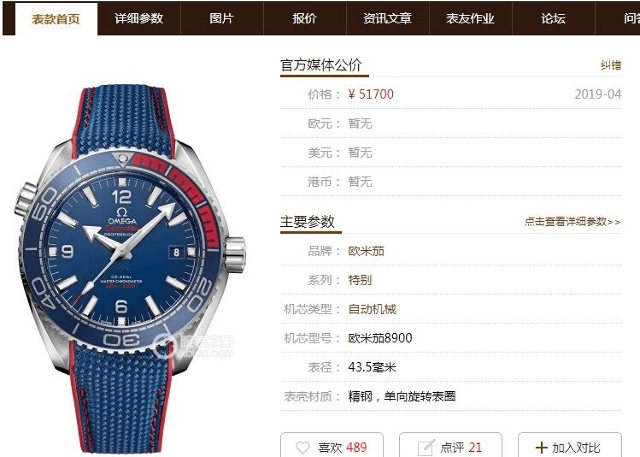The height and width of the screenshot is (457, 640).
Task: Expand 点击查看详细参数 link
Action: [x=573, y=222]
